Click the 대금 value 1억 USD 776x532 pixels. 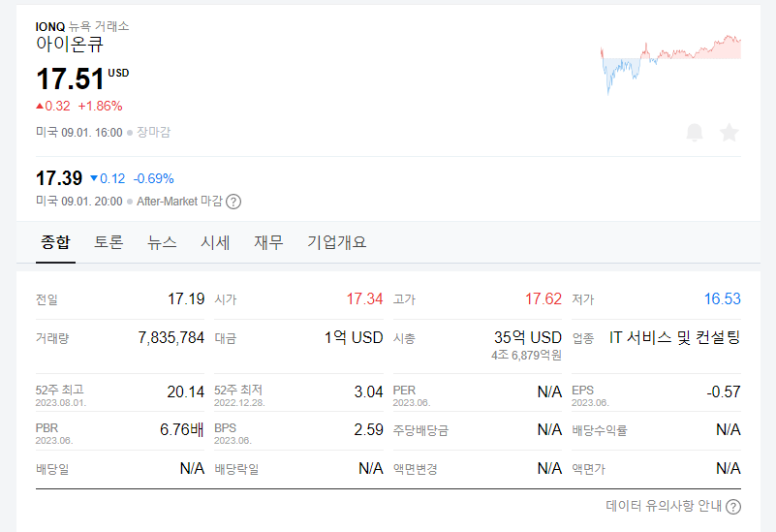[354, 337]
